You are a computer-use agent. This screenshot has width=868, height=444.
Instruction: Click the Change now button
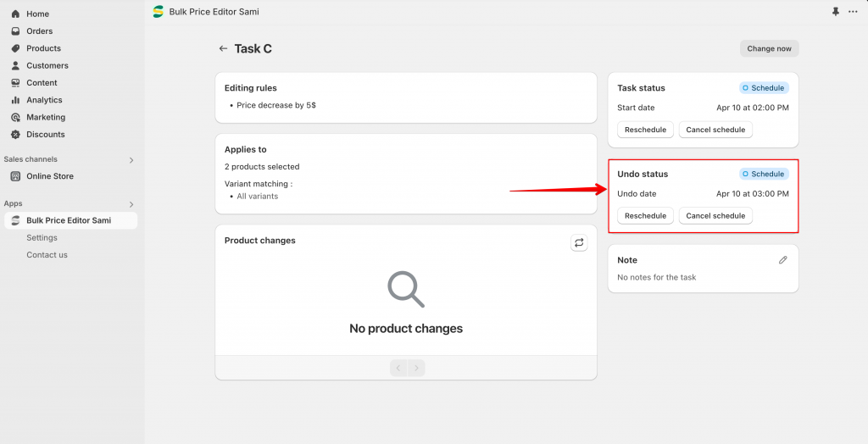(770, 48)
